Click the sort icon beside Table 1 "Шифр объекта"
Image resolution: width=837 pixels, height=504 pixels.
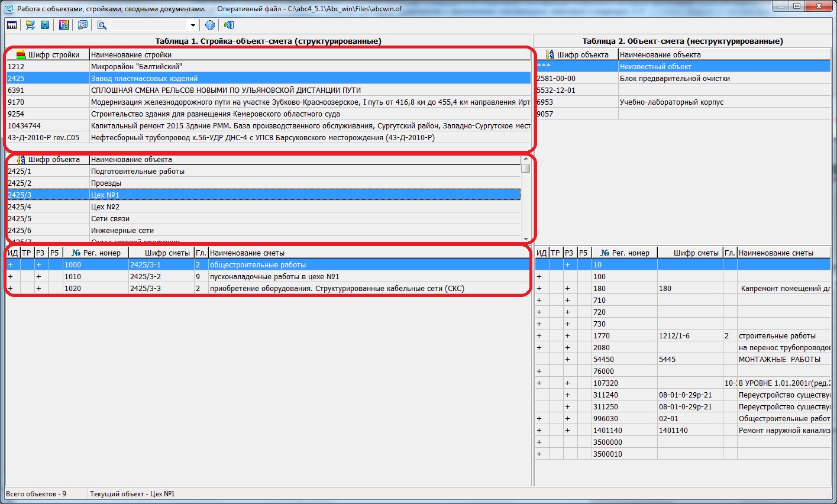21,159
